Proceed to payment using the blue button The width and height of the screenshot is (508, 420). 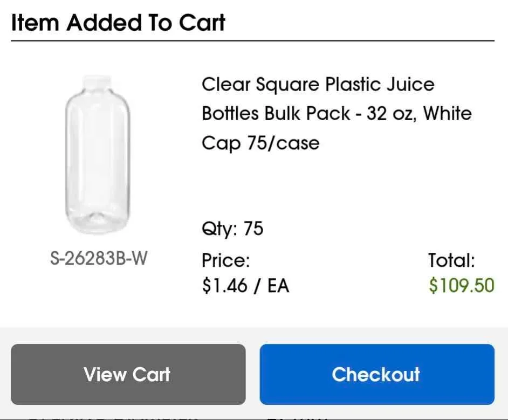pos(377,374)
